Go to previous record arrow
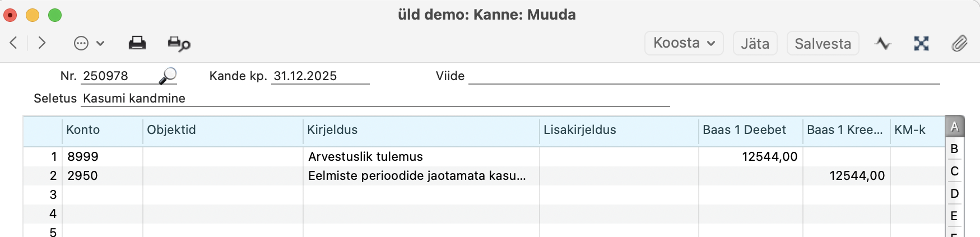 pos(14,43)
